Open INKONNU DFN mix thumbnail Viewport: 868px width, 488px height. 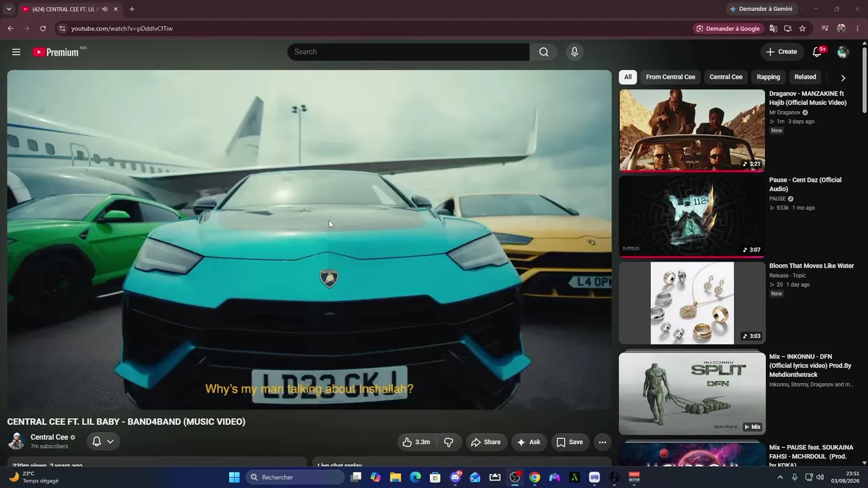tap(692, 393)
